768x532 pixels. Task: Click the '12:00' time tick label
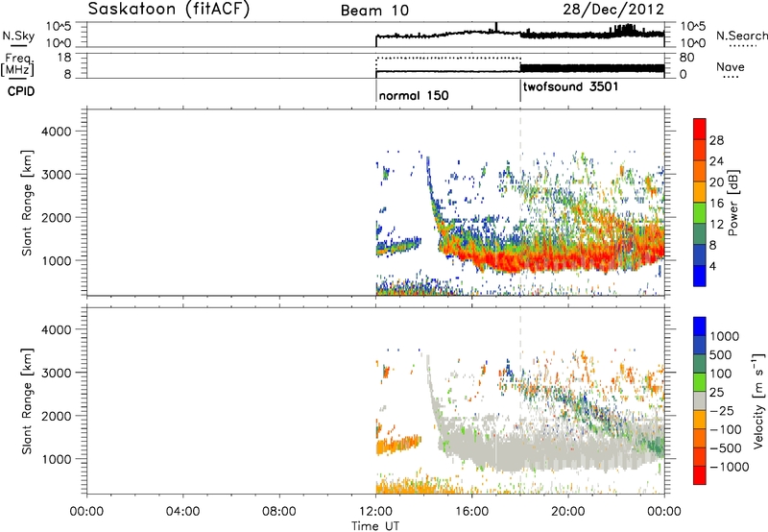point(375,512)
